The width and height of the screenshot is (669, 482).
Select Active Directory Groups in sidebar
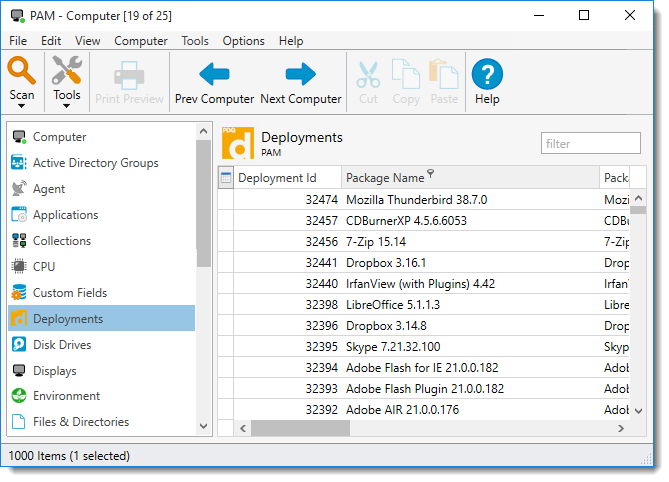tap(102, 163)
